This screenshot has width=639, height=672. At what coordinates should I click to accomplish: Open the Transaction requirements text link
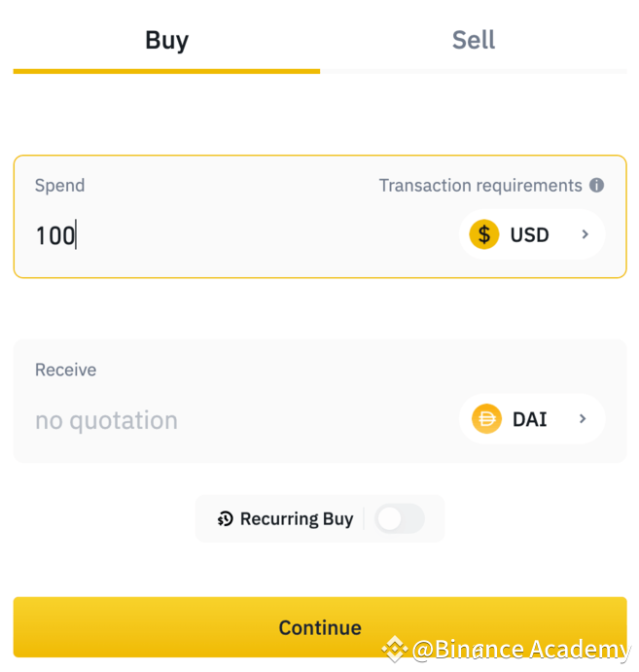click(x=479, y=186)
